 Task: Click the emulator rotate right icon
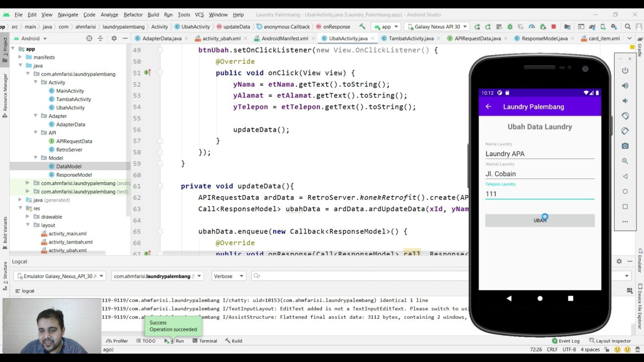(625, 131)
